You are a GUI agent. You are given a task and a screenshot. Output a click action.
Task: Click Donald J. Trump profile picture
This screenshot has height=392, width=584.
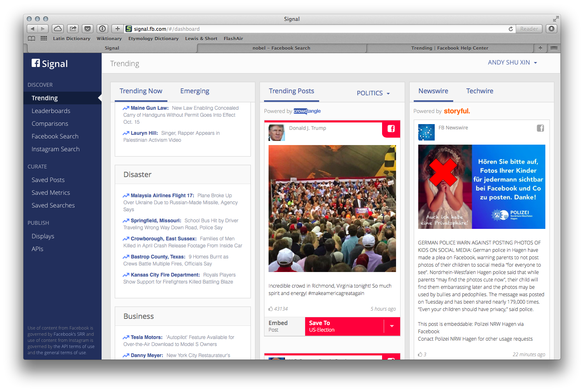(x=276, y=133)
